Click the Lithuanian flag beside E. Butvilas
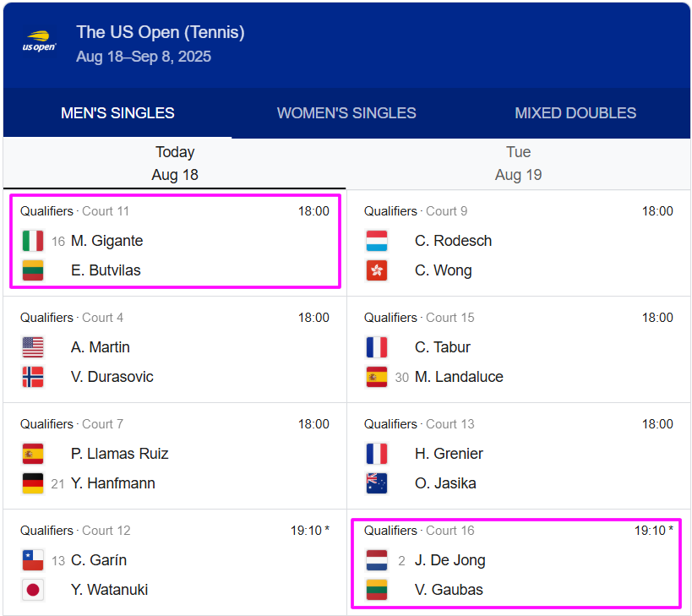The height and width of the screenshot is (616, 692). coord(33,270)
